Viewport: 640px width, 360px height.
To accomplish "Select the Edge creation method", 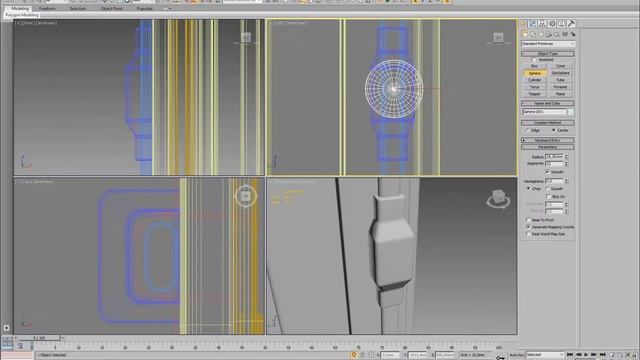I will [x=528, y=130].
